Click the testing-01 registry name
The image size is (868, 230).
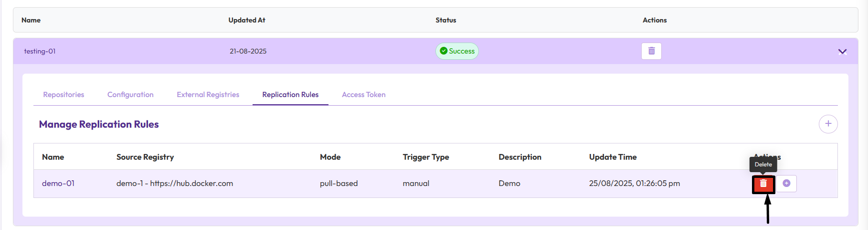40,51
